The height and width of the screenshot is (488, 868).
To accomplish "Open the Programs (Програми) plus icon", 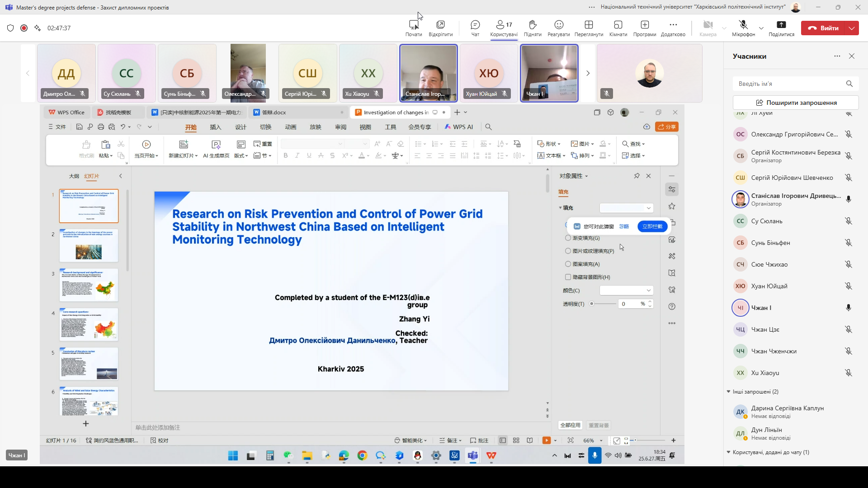I will pyautogui.click(x=644, y=25).
